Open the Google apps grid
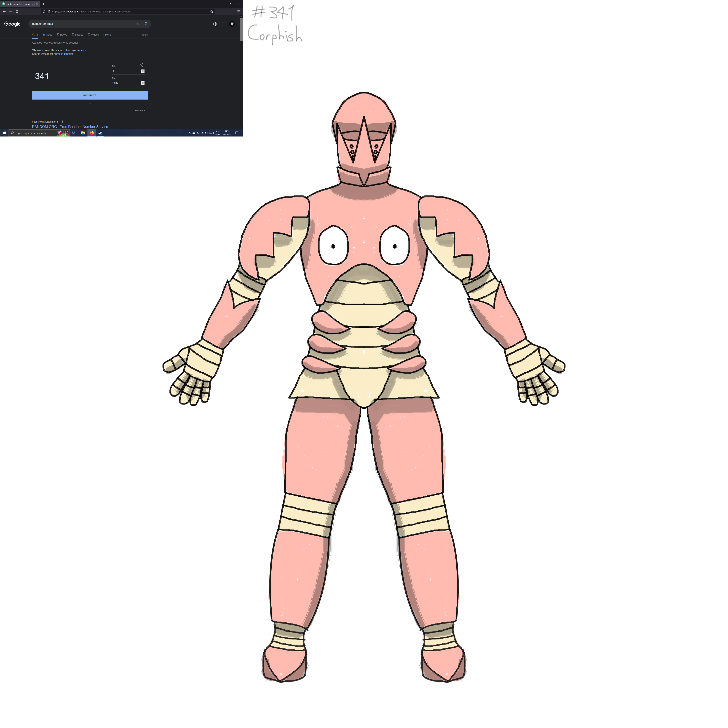 [223, 24]
